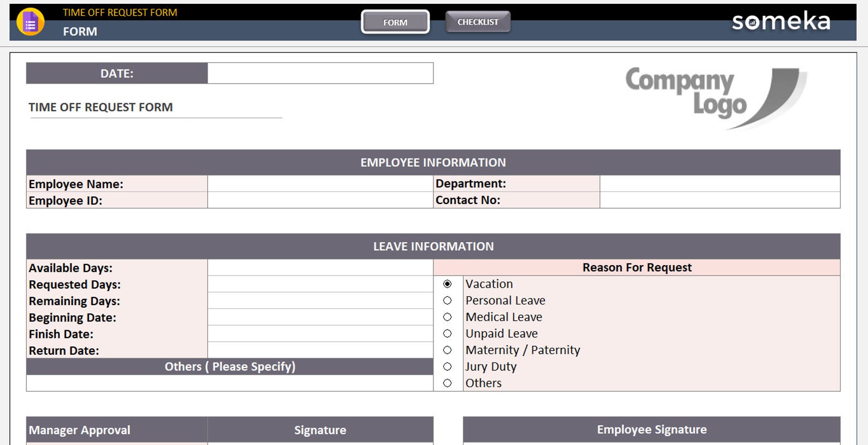Select the Personal Leave radio option
Viewport: 868px width, 445px height.
click(447, 300)
